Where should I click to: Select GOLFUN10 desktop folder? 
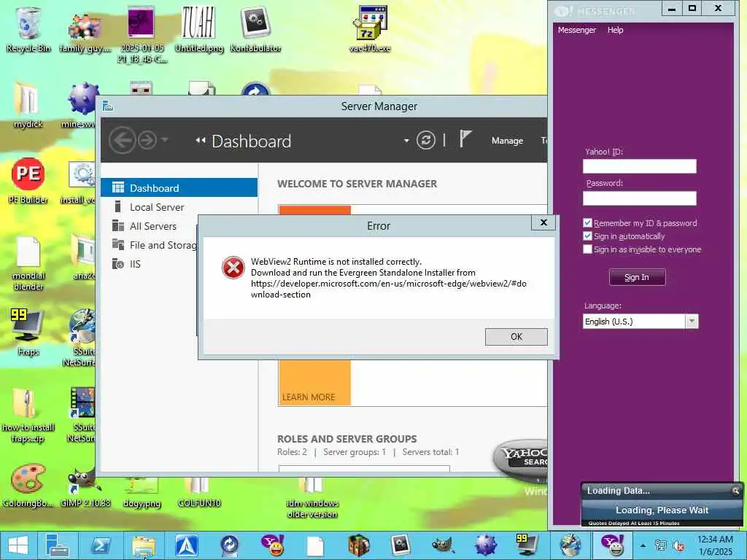198,493
